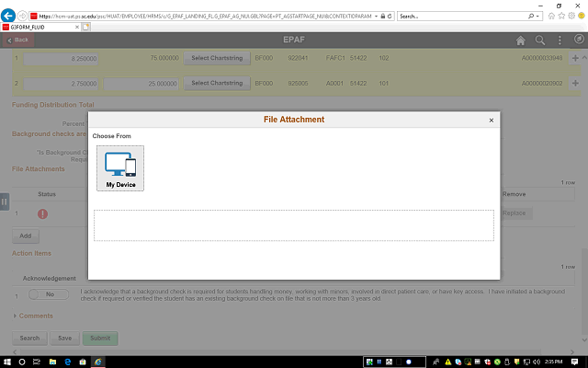The height and width of the screenshot is (368, 588).
Task: Click the horizontal page scrollbar
Action: pyautogui.click(x=279, y=352)
